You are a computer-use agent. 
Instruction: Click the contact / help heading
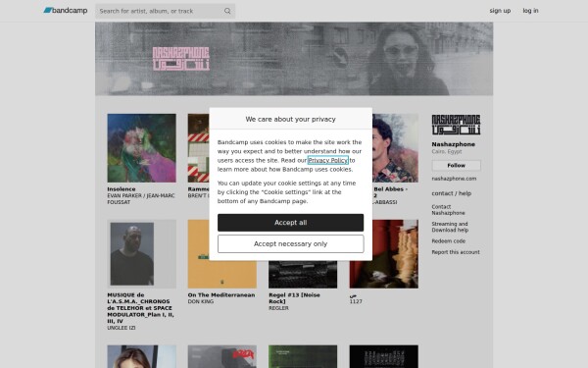pyautogui.click(x=451, y=193)
